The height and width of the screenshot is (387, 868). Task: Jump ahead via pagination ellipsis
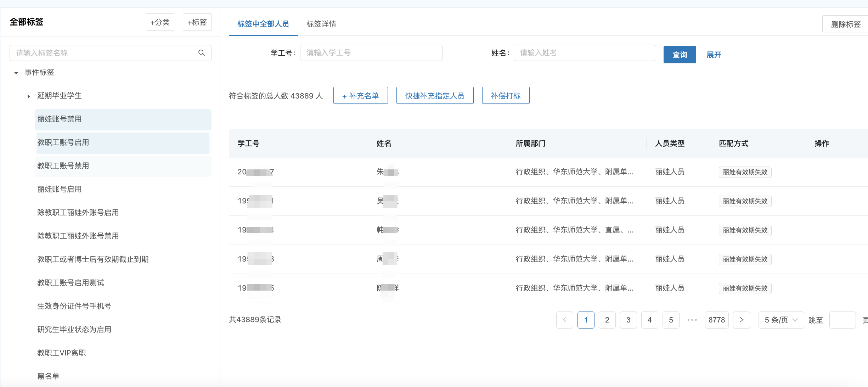(x=692, y=320)
